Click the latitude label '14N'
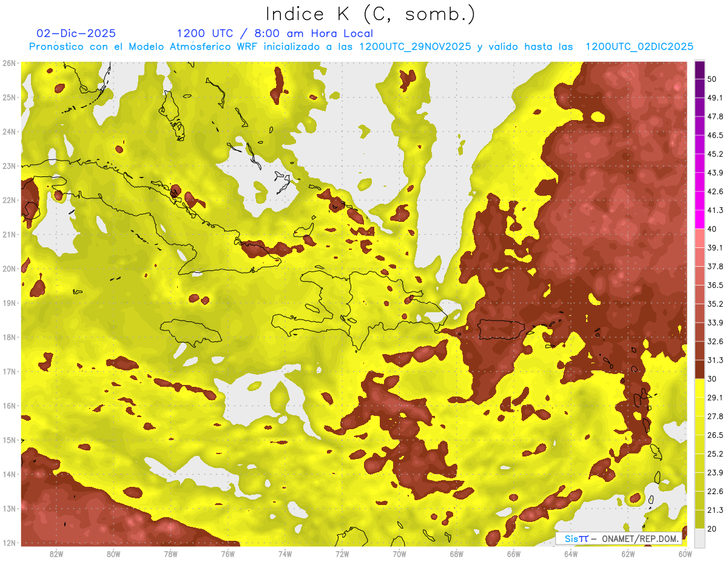 [9, 474]
